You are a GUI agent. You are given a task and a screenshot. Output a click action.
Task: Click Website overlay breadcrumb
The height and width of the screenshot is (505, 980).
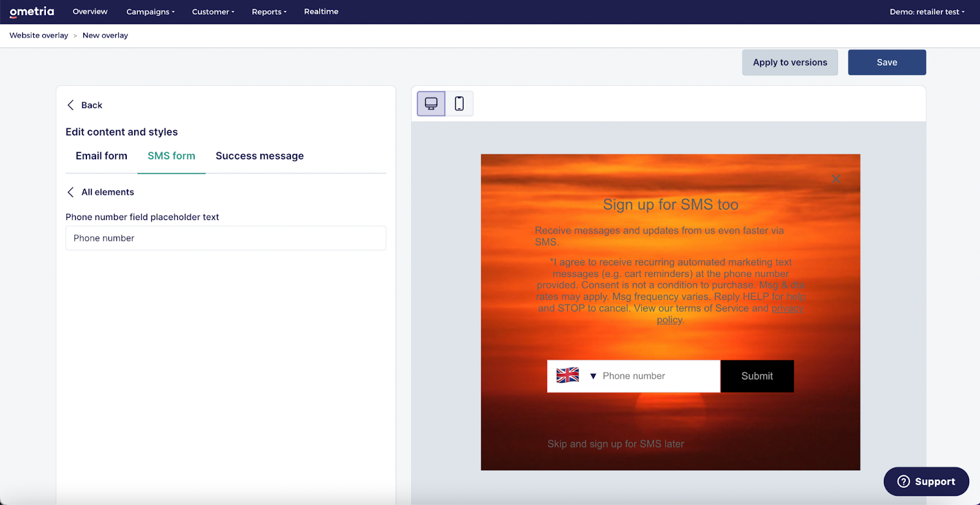(x=39, y=36)
